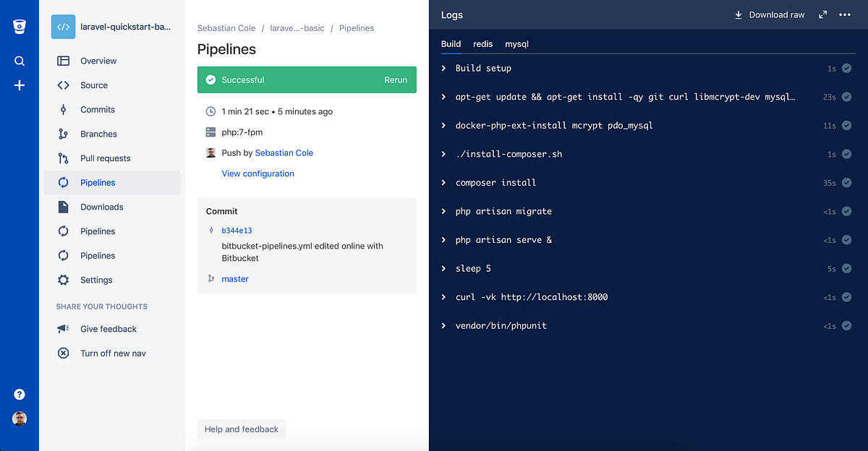The image size is (868, 451).
Task: Switch to the mysql log tab
Action: [x=516, y=44]
